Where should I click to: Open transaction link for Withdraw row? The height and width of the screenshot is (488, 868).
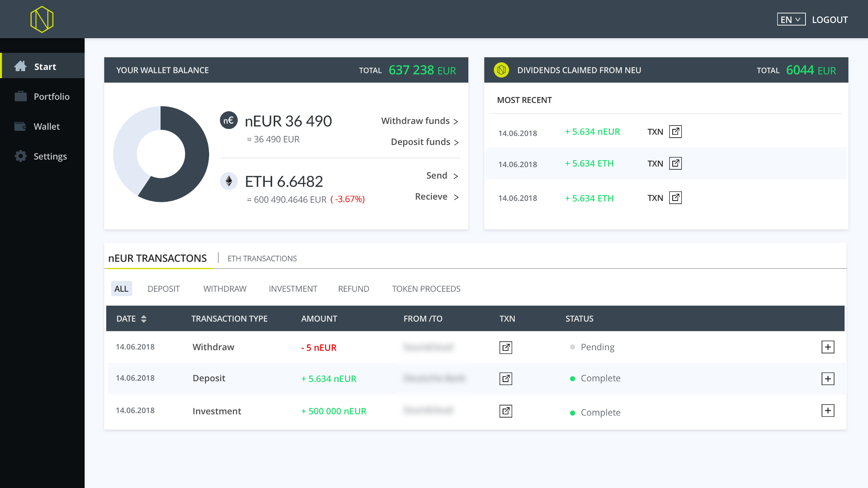coord(506,347)
